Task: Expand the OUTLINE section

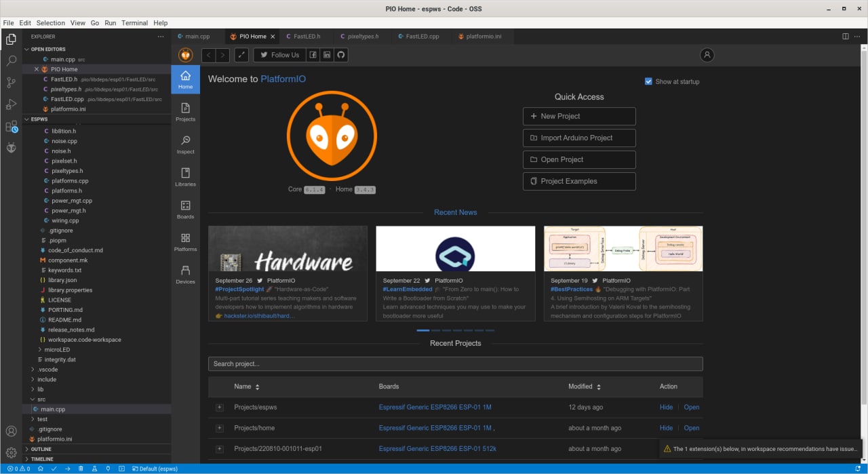Action: click(x=41, y=449)
